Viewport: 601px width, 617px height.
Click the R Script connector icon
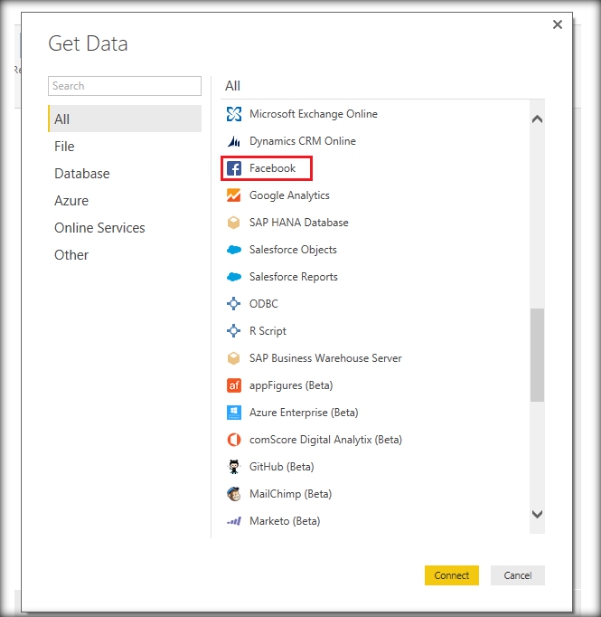234,331
